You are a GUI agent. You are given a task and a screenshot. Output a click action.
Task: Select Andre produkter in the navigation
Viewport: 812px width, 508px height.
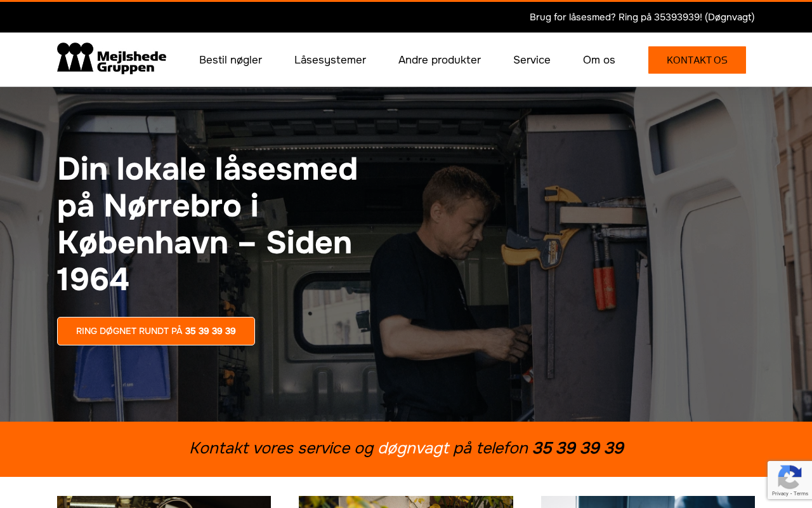click(440, 60)
